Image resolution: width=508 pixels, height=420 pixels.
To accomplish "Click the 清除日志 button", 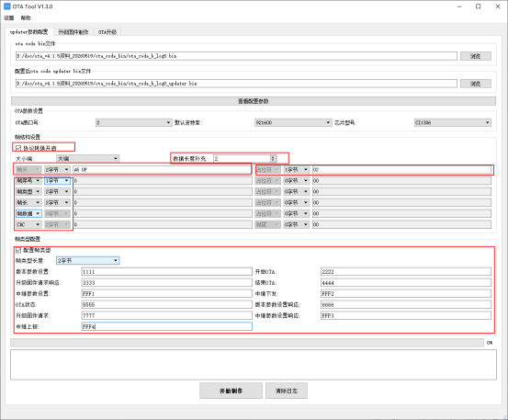I will [x=287, y=391].
